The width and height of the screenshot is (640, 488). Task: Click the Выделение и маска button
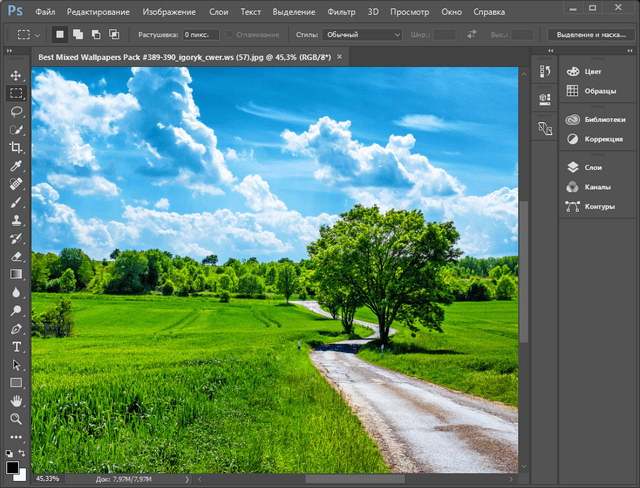590,34
